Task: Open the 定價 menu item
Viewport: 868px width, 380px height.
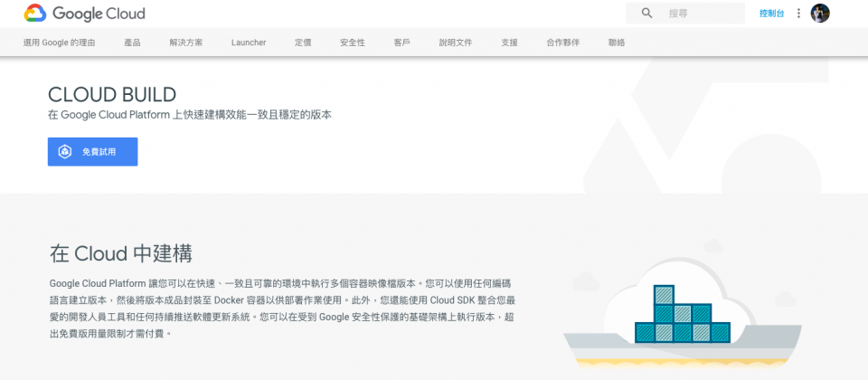Action: 303,43
